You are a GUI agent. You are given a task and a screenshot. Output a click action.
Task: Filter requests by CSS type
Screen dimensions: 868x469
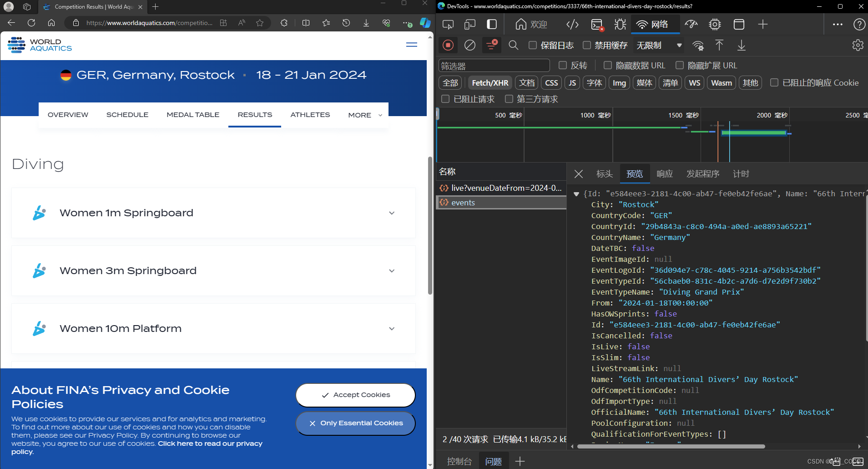tap(551, 83)
